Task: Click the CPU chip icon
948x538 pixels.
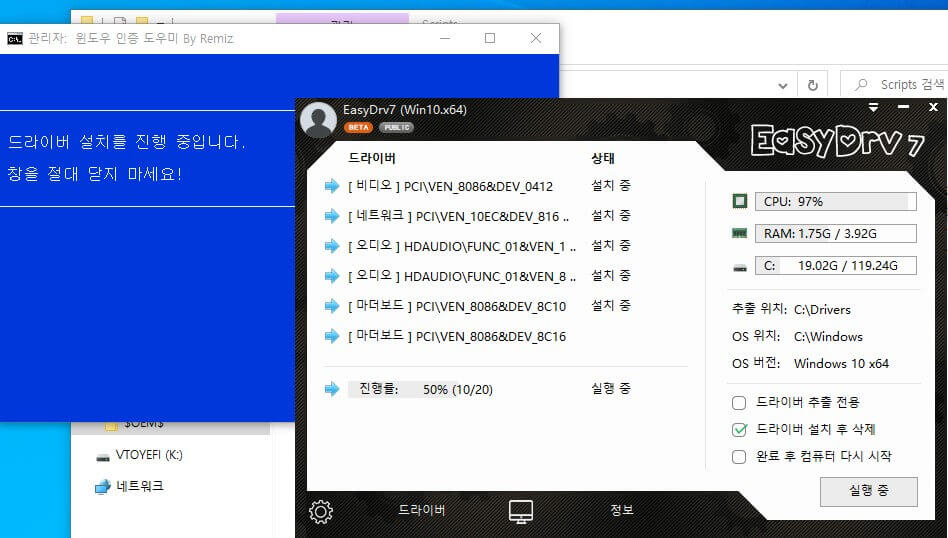Action: pyautogui.click(x=739, y=201)
